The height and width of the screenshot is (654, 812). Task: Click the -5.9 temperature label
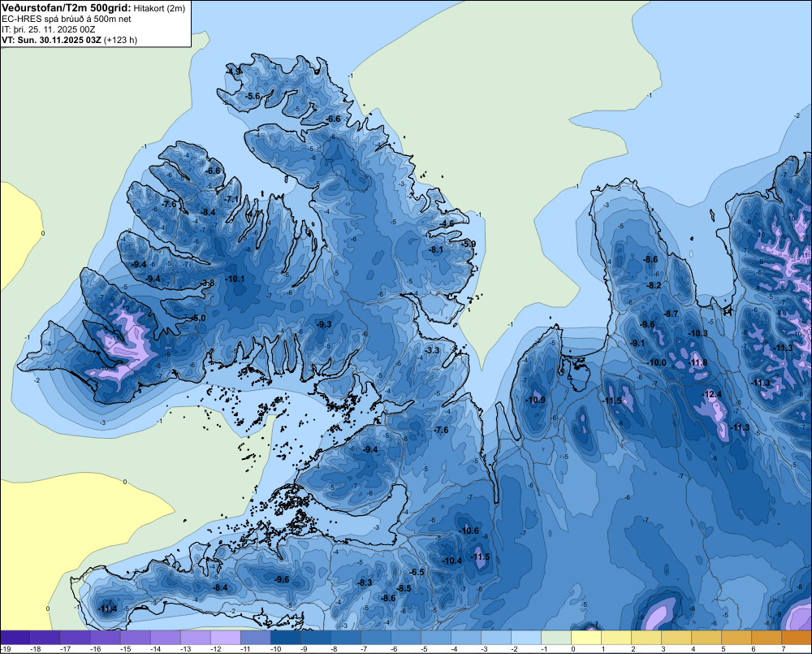[x=469, y=244]
